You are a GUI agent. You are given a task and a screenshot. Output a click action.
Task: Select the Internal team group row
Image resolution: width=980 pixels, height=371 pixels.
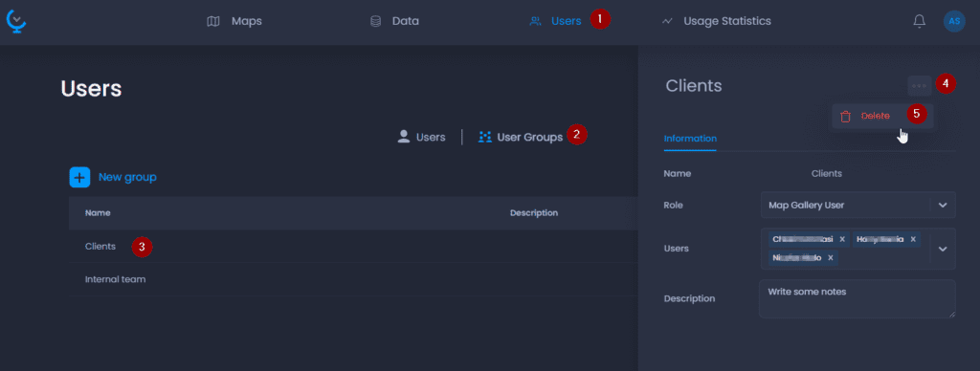pyautogui.click(x=353, y=279)
